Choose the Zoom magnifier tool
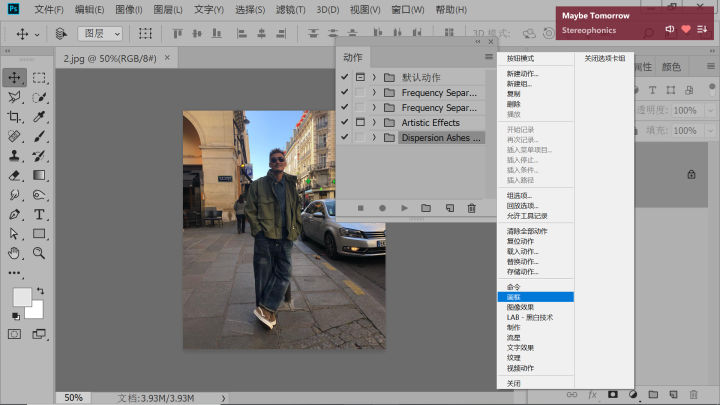The height and width of the screenshot is (405, 720). point(39,253)
